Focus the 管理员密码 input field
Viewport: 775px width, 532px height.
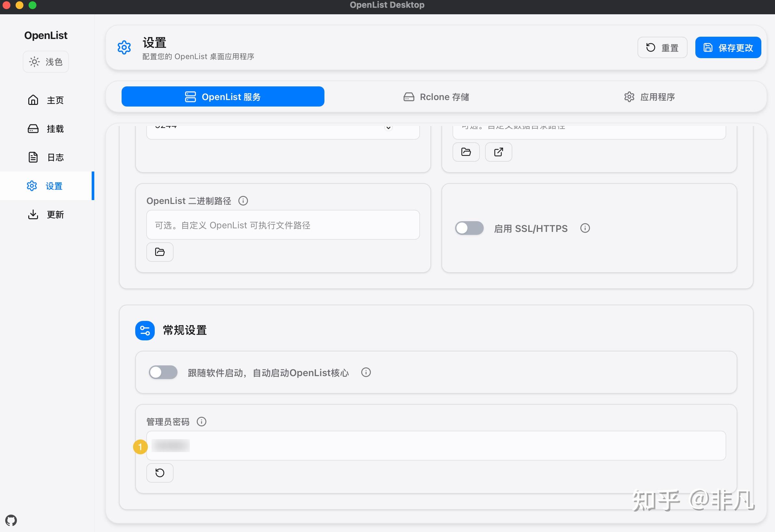436,445
